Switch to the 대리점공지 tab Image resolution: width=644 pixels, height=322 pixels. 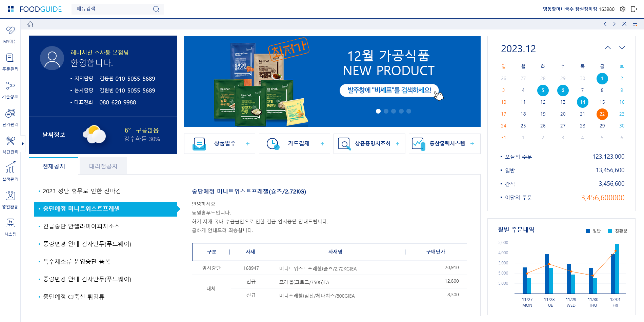103,166
